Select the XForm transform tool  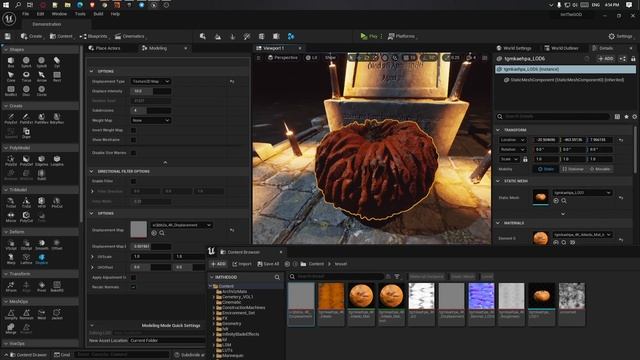tap(11, 287)
